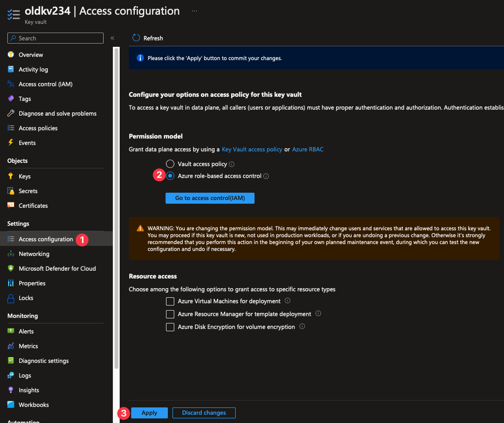Check Azure Disk Encryption for volume encryption
Image resolution: width=504 pixels, height=423 pixels.
point(170,327)
